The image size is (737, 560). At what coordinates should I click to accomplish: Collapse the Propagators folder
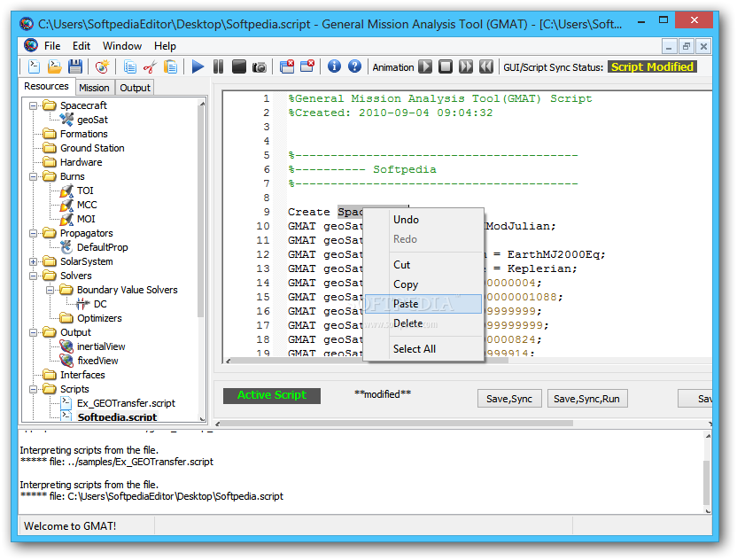[33, 233]
